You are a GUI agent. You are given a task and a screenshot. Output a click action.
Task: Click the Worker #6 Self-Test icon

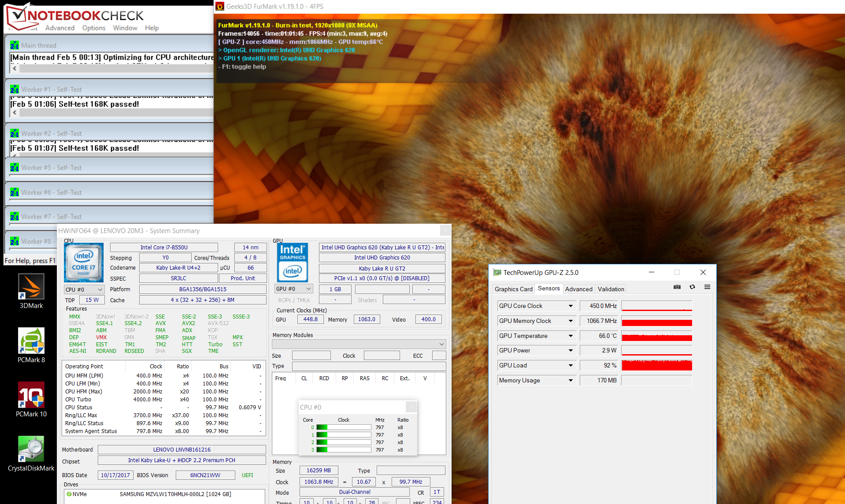pyautogui.click(x=15, y=192)
